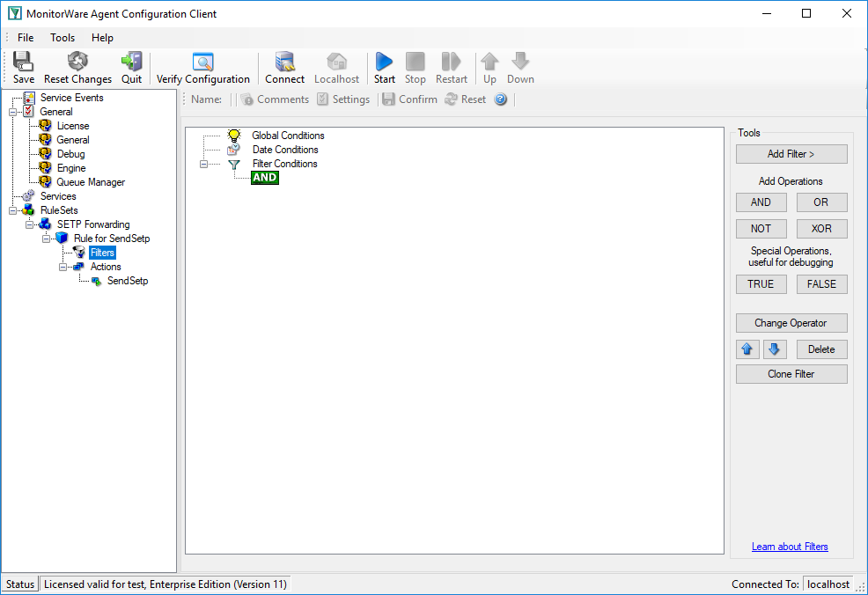The width and height of the screenshot is (868, 595).
Task: Click the Date Conditions calendar icon
Action: pos(233,150)
